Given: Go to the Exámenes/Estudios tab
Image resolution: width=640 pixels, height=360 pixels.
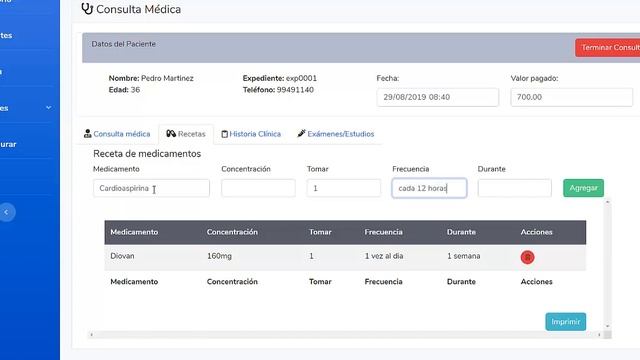Looking at the screenshot, I should point(336,134).
